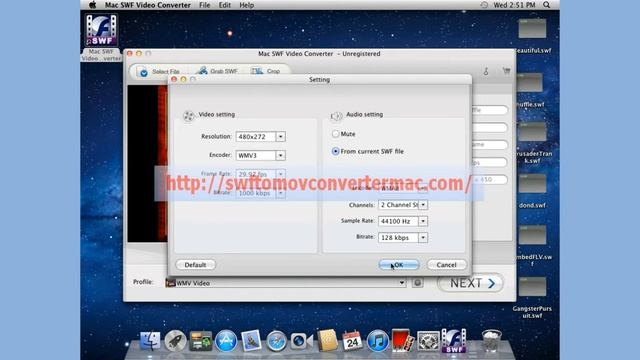Click the NEXT button
Screen dimensions: 640x360
[x=470, y=283]
